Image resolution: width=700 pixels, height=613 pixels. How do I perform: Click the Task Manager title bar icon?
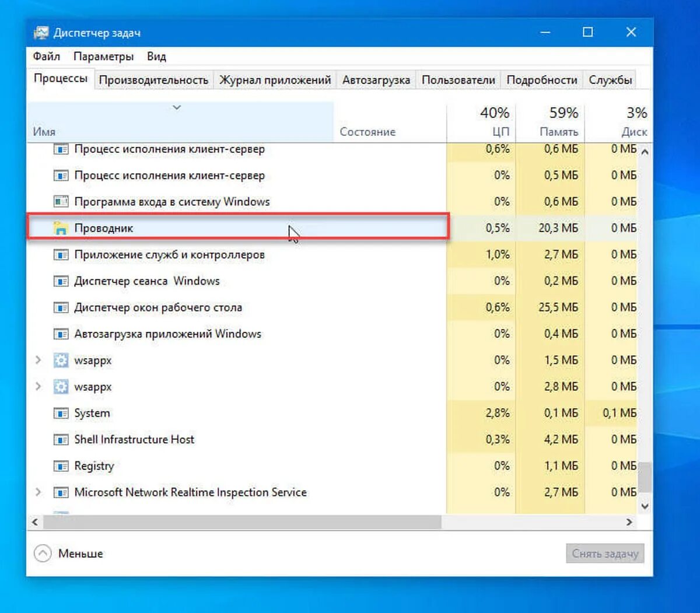pyautogui.click(x=41, y=33)
